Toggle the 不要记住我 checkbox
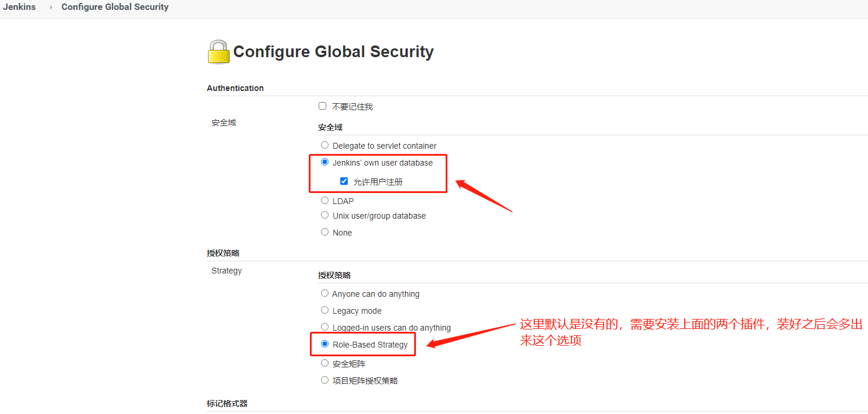 tap(323, 106)
